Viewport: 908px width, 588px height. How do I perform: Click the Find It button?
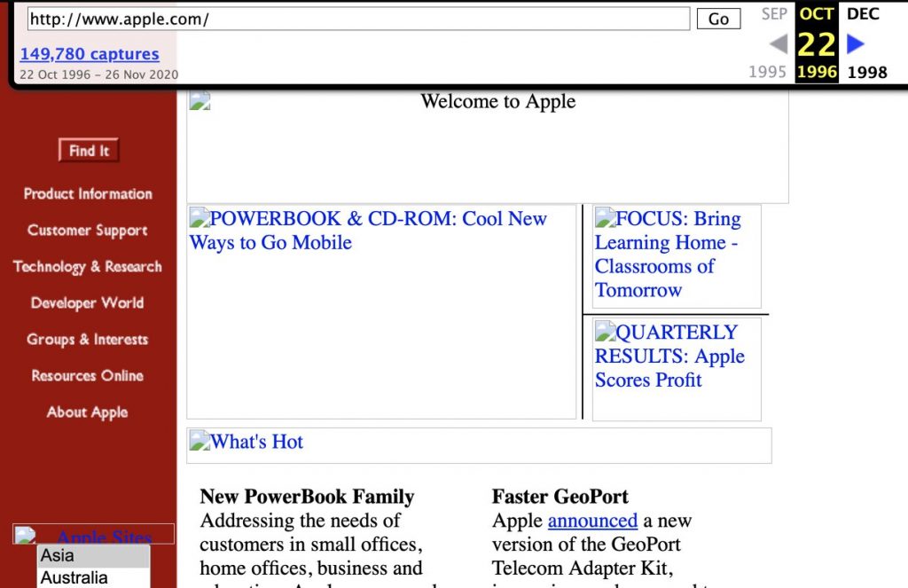click(89, 151)
